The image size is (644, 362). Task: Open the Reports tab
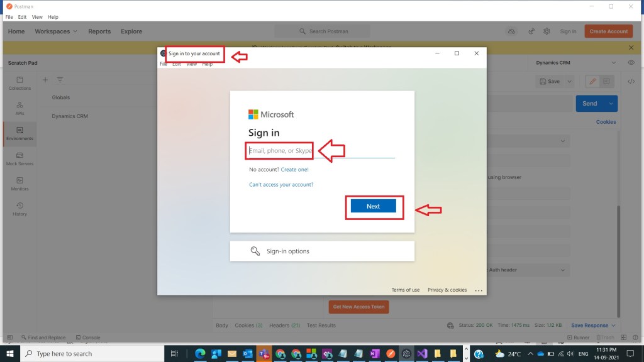99,31
